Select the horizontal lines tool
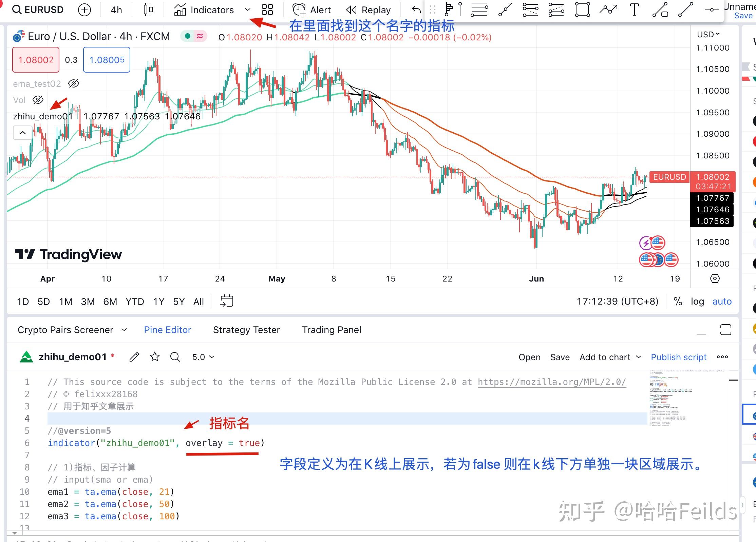 click(479, 9)
